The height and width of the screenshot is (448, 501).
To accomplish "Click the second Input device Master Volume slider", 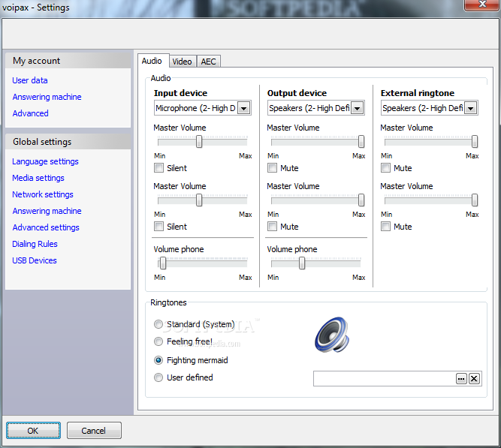I will point(203,200).
